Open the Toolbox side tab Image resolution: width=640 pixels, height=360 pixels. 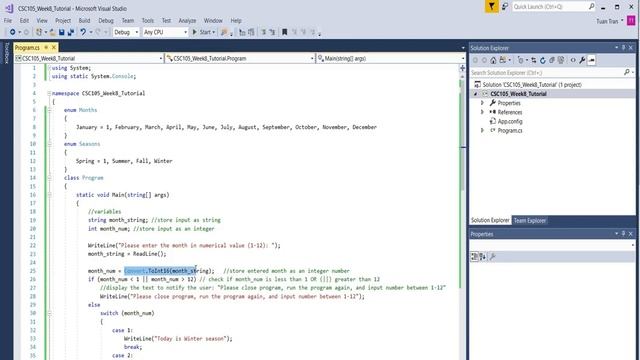click(6, 53)
